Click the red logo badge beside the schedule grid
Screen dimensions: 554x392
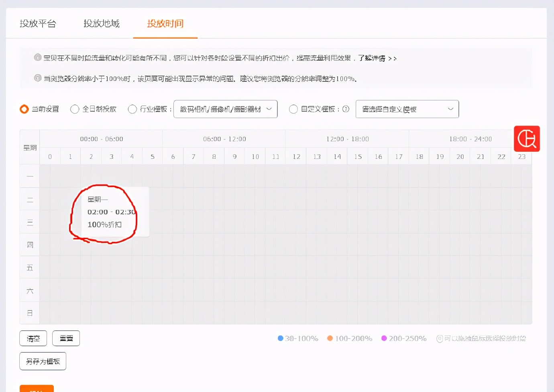527,139
